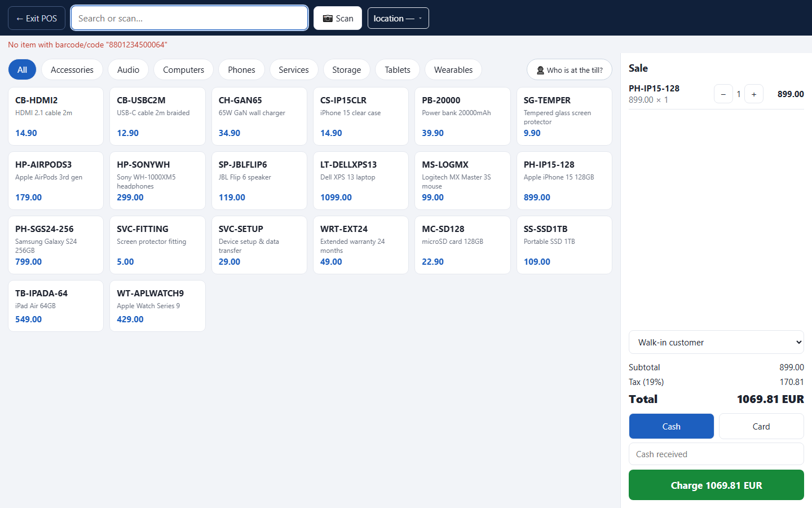Click the barcode not found error message

pyautogui.click(x=87, y=45)
